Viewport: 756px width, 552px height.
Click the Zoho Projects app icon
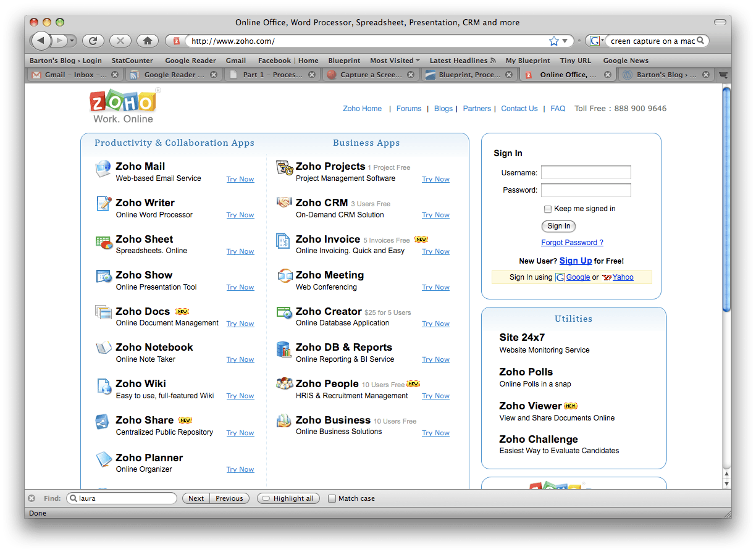click(x=284, y=167)
